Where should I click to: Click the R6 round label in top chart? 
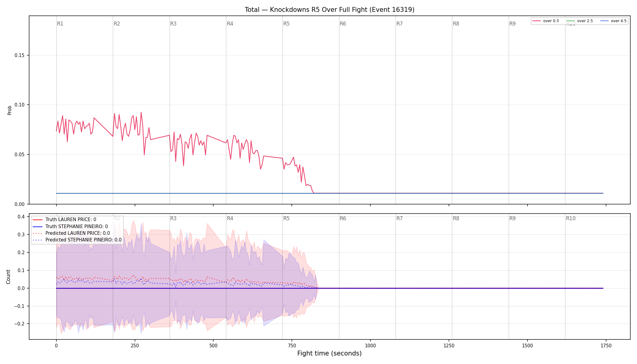[343, 24]
